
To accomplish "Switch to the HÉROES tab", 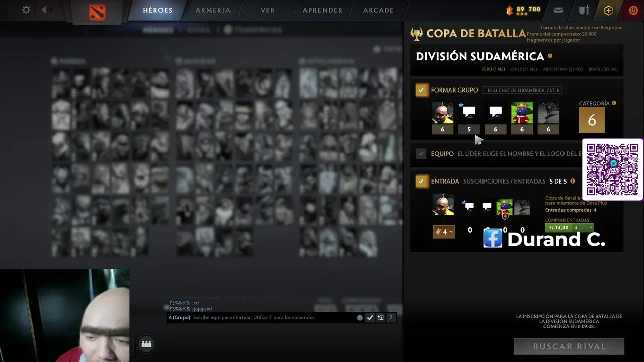I will pyautogui.click(x=157, y=10).
